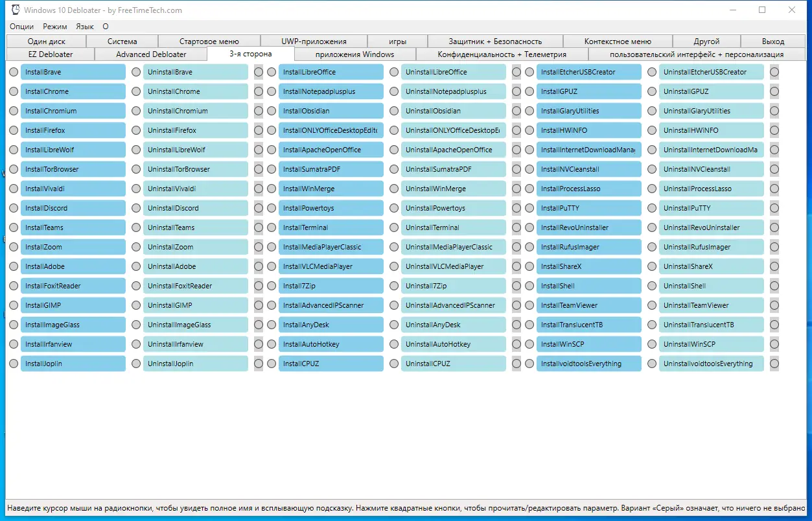Click the status bar hint text at bottom
The width and height of the screenshot is (812, 521).
pyautogui.click(x=406, y=508)
